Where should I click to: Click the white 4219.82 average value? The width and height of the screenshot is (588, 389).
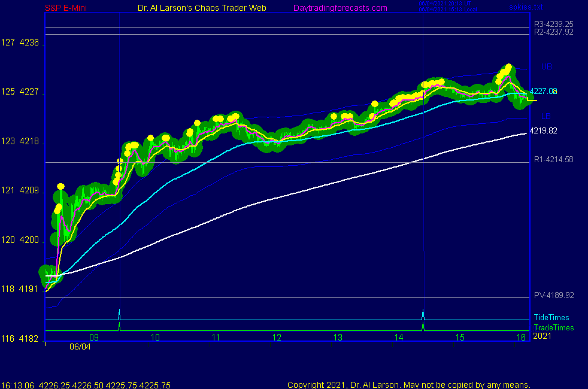point(543,131)
